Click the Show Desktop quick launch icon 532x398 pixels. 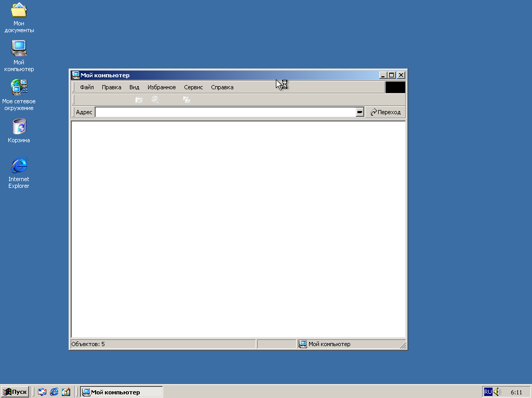click(42, 392)
